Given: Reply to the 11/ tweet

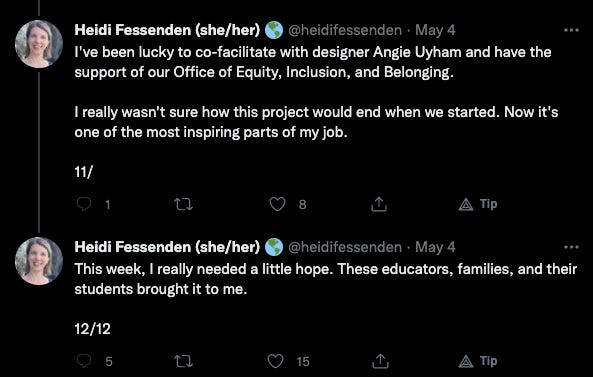Looking at the screenshot, I should click(x=84, y=204).
